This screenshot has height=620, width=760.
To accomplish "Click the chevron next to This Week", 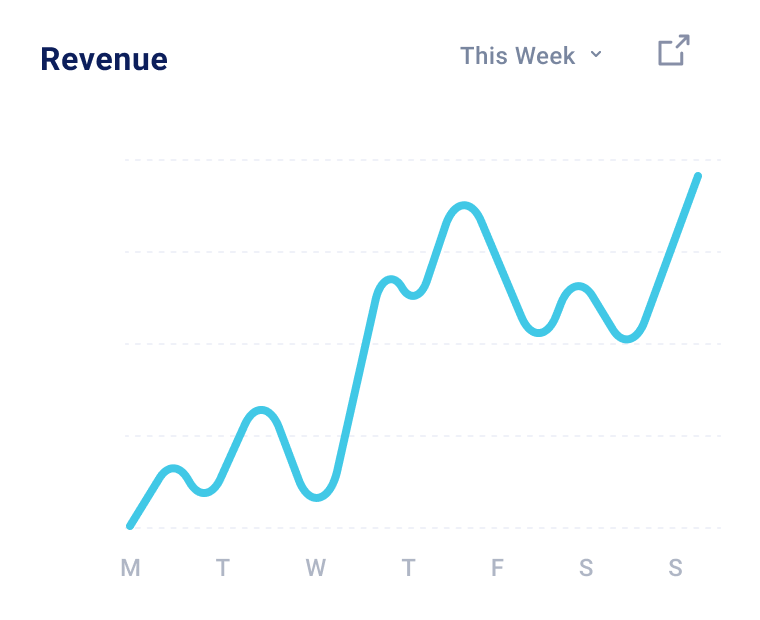I will click(x=596, y=55).
